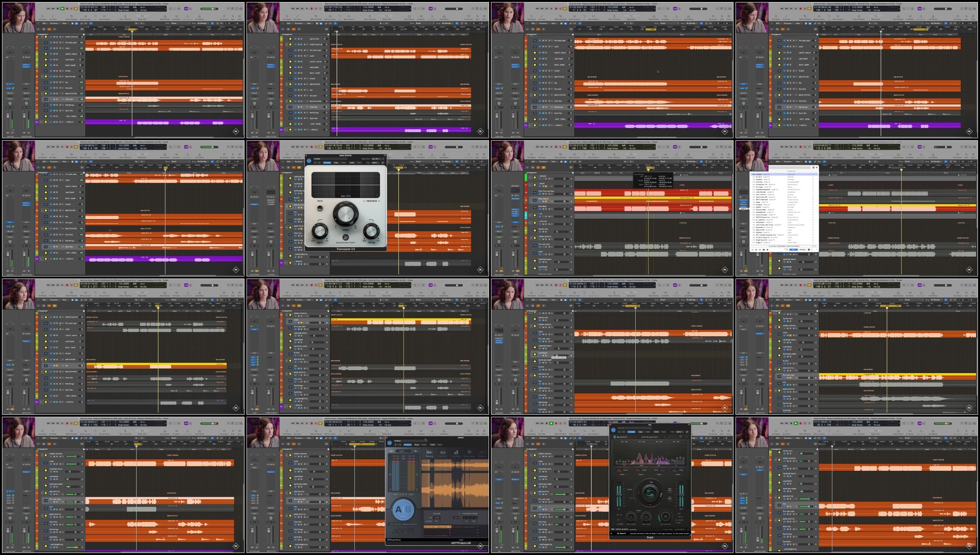Image resolution: width=980 pixels, height=555 pixels.
Task: Select Sugar's next preset arrow
Action: [665, 437]
